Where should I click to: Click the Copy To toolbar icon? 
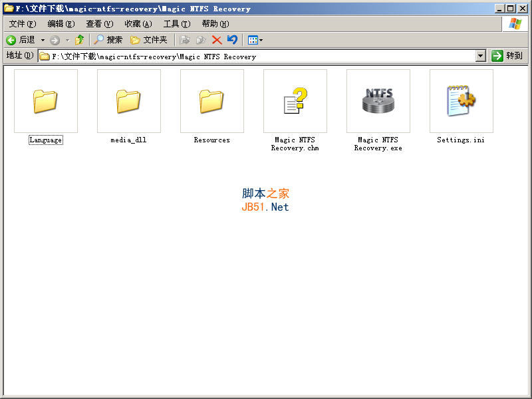[x=201, y=40]
